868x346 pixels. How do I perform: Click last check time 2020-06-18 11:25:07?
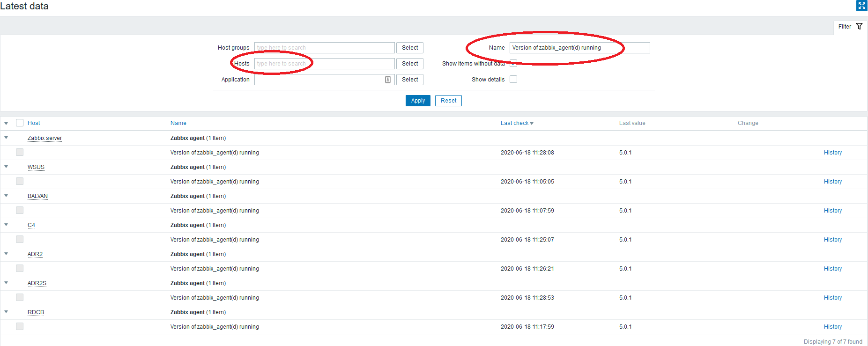point(527,240)
